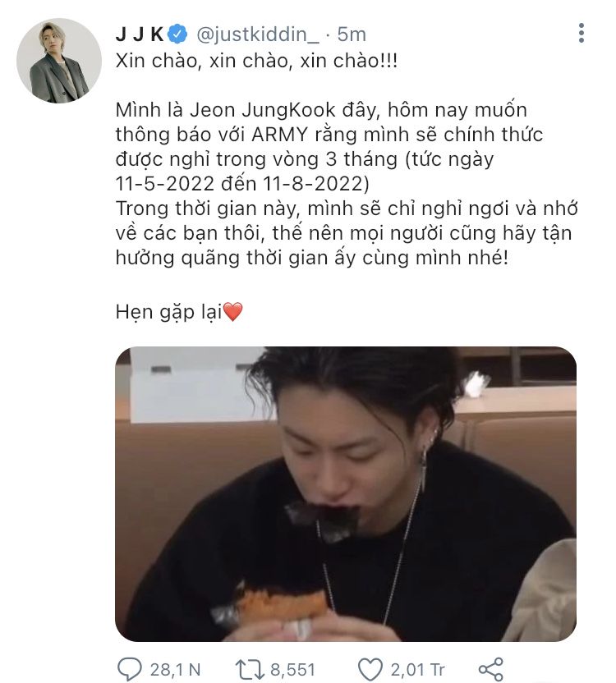Open the JJK profile avatar
Screen dimensions: 616x683
[x=59, y=61]
